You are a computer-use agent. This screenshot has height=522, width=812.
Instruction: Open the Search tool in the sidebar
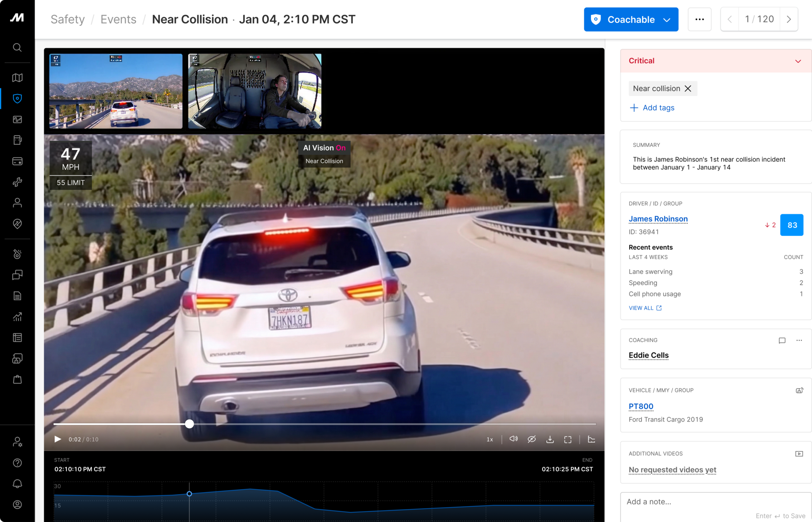pos(17,48)
